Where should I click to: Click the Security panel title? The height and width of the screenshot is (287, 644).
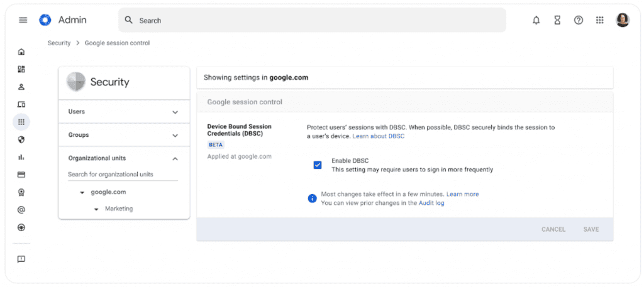pyautogui.click(x=109, y=82)
